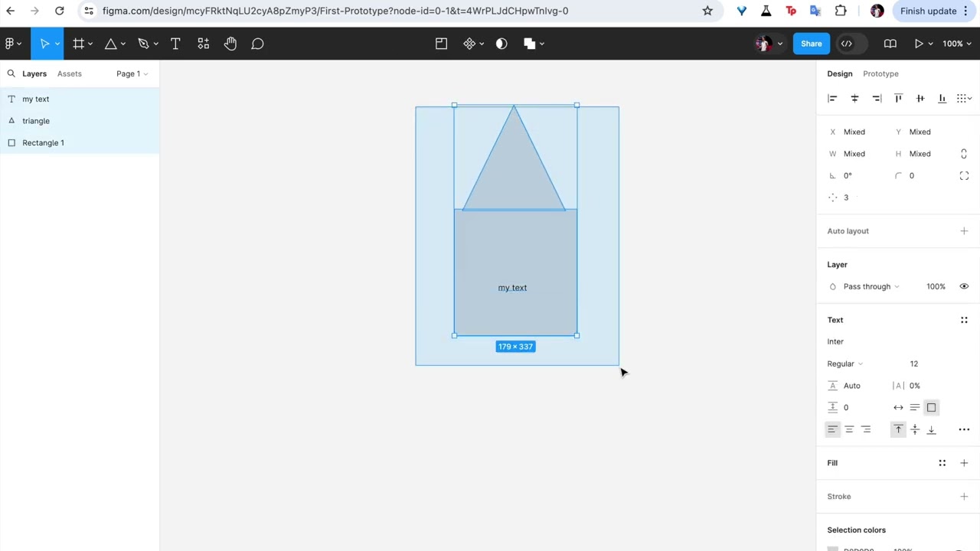The image size is (980, 551).
Task: Open Page 1 pages dropdown
Action: (x=132, y=73)
